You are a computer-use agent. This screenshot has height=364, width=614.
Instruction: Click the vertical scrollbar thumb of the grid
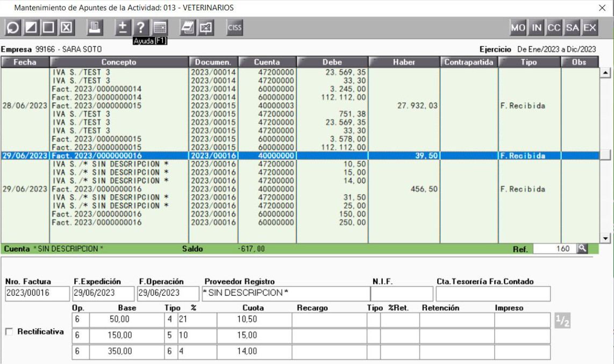(x=605, y=155)
